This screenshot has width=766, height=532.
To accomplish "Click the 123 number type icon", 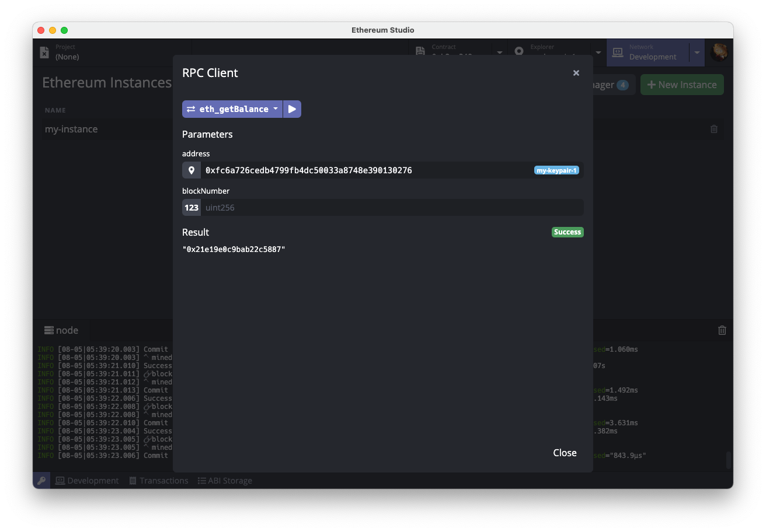I will pyautogui.click(x=191, y=208).
